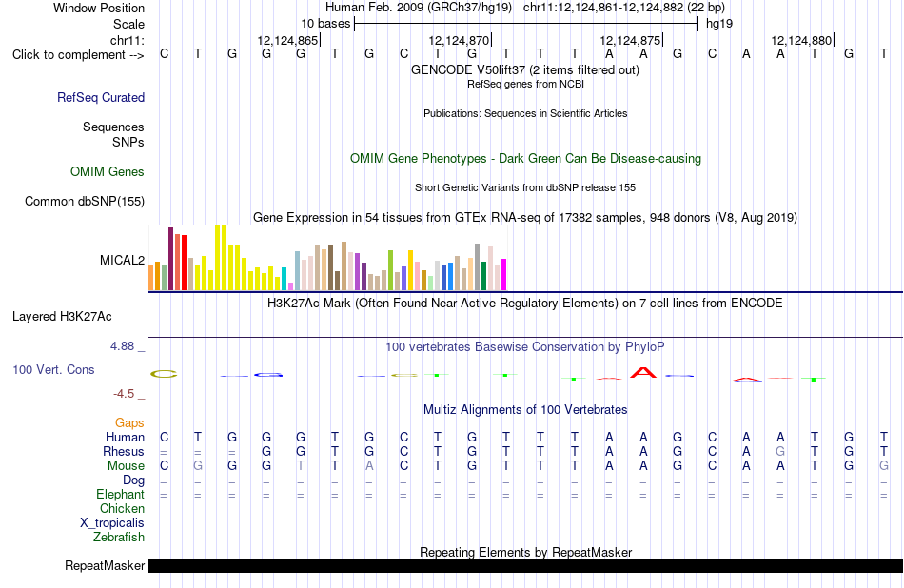Screen dimensions: 904x588
Task: Click 'Short Genetic Variants from dbSNP release 155'
Action: click(x=525, y=188)
